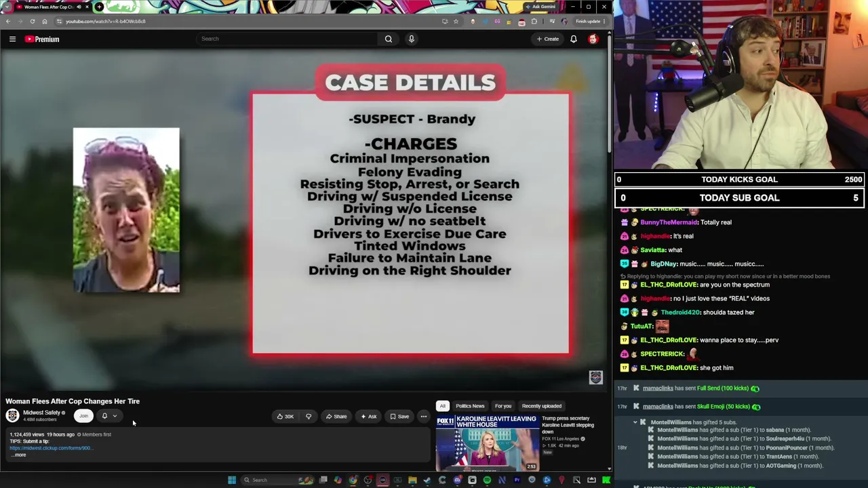Click the video title Woman Flees After Cop
Screen dimensions: 868x488
(73, 401)
